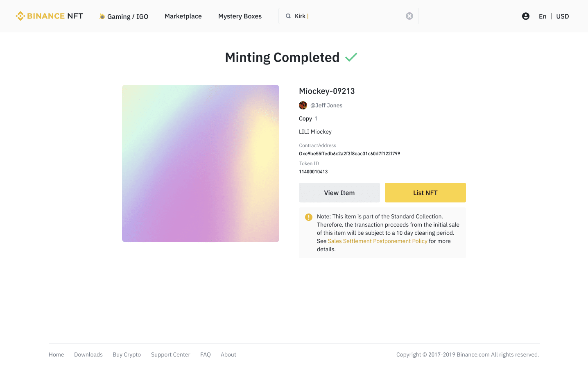The height and width of the screenshot is (368, 588).
Task: Open the user account profile icon
Action: (526, 16)
